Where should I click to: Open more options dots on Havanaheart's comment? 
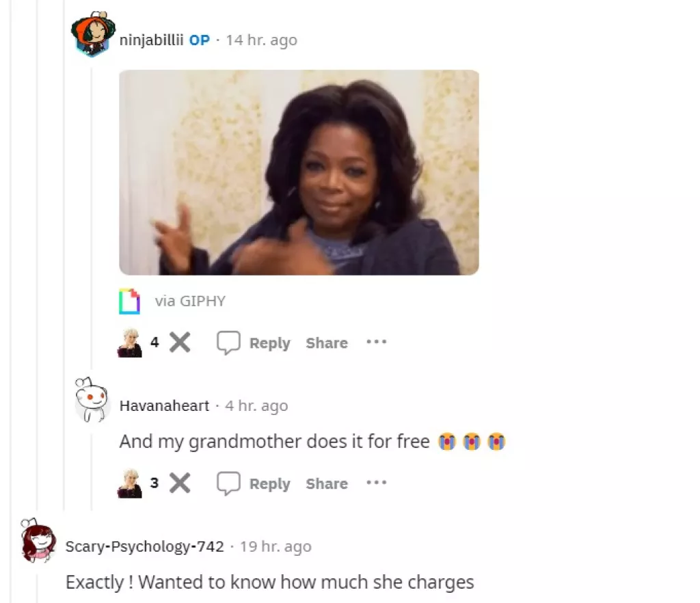377,483
